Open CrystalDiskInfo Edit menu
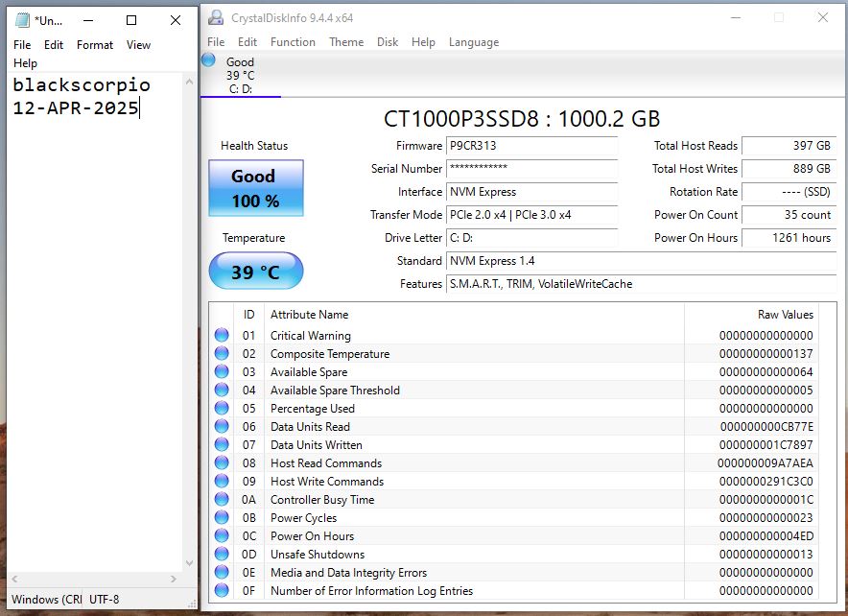848x616 pixels. (247, 42)
